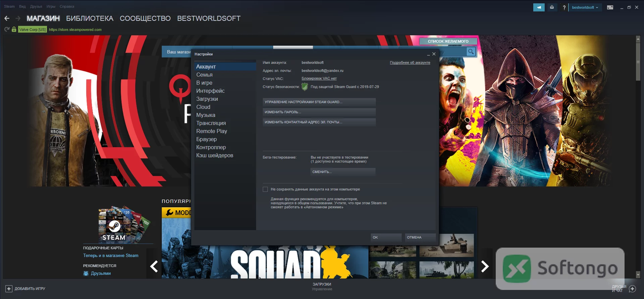Show previous featured game carousel arrow
644x299 pixels.
[154, 266]
